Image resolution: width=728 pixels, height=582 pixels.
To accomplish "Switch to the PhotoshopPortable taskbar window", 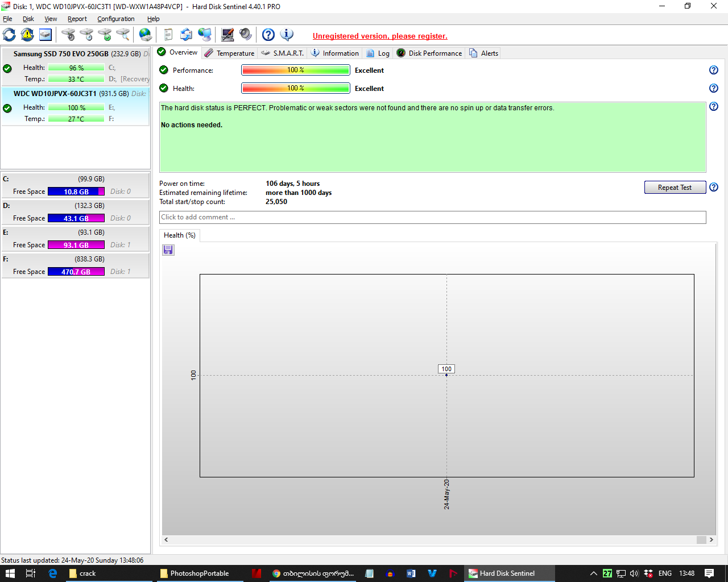I will (200, 573).
